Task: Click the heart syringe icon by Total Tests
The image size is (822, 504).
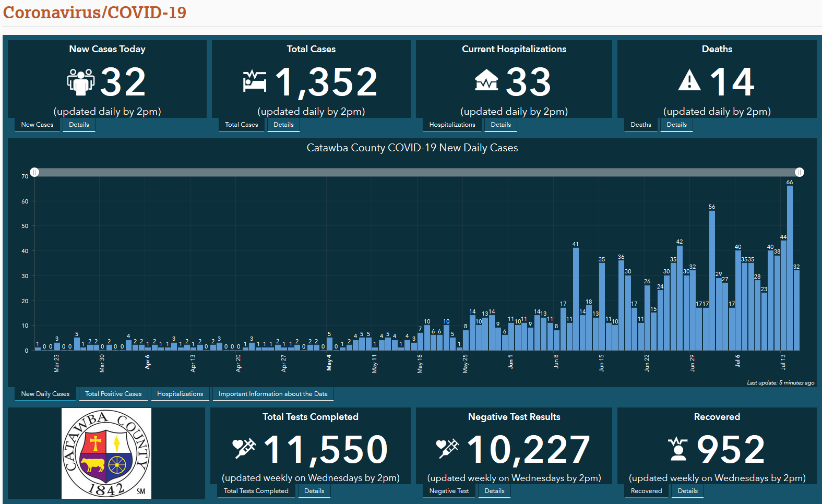Action: (244, 448)
